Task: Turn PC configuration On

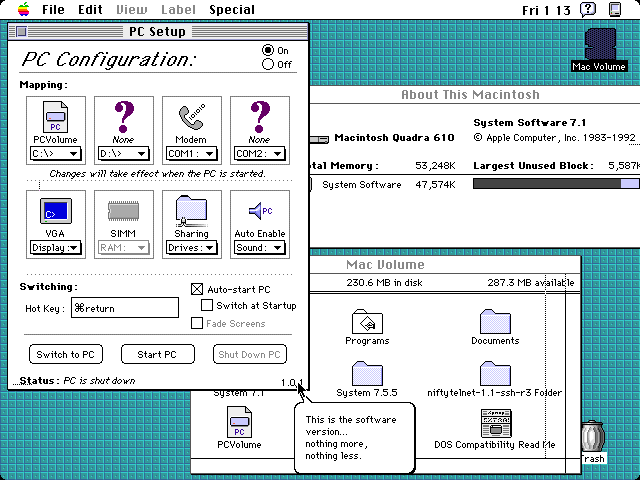Action: coord(268,50)
